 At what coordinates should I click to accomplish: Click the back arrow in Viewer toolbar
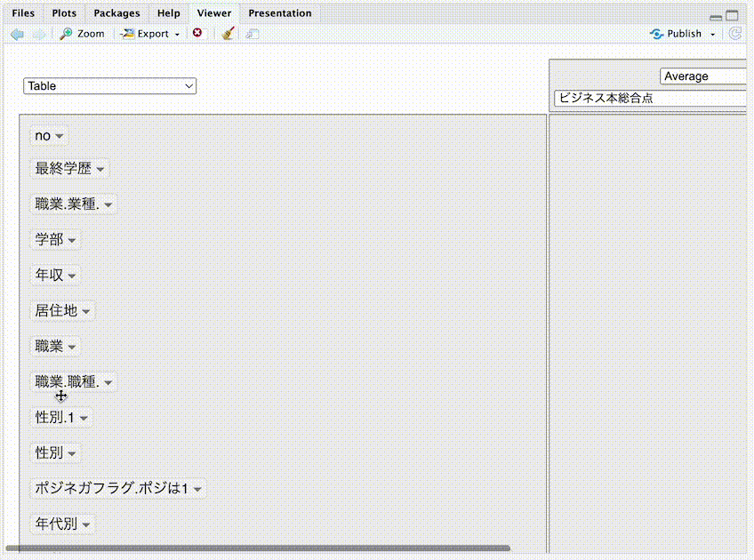pyautogui.click(x=17, y=34)
